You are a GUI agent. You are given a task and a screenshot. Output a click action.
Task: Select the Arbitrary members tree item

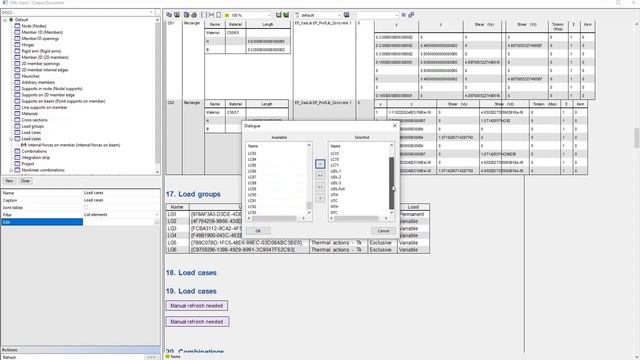[x=38, y=82]
